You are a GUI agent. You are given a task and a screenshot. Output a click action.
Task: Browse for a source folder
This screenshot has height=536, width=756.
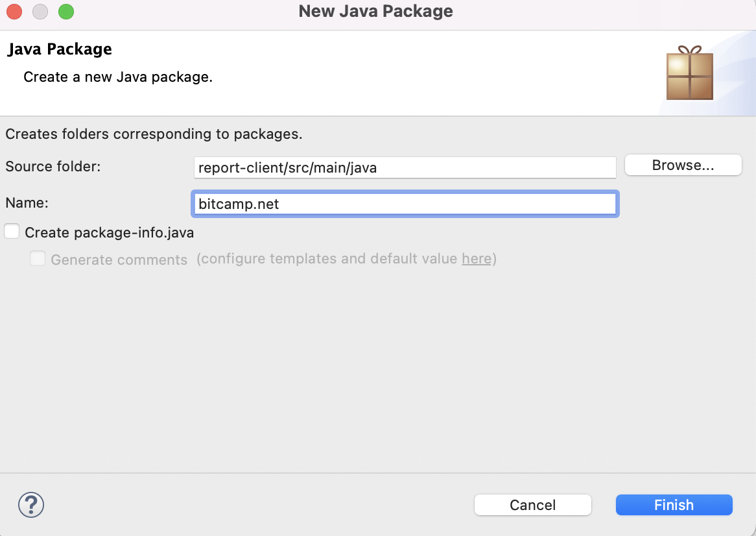point(683,165)
